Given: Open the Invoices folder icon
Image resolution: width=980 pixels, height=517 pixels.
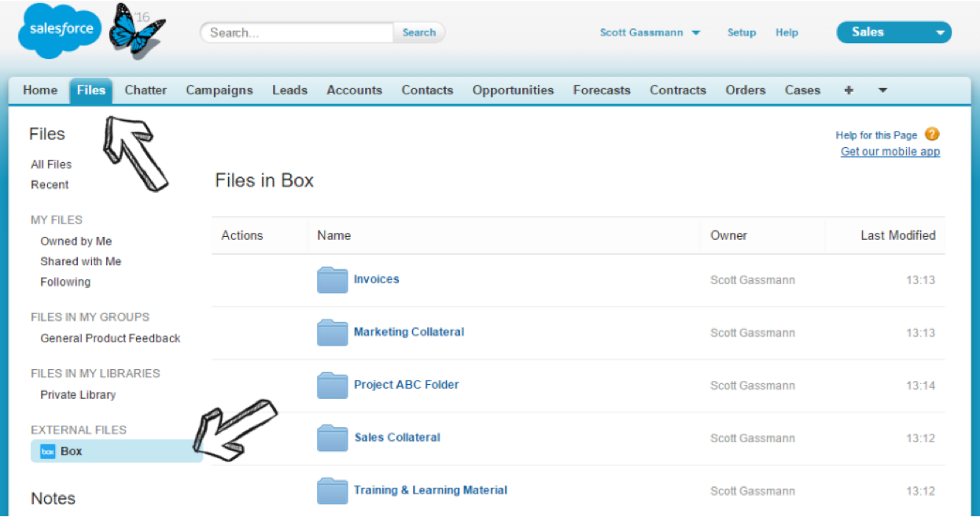Looking at the screenshot, I should (332, 280).
